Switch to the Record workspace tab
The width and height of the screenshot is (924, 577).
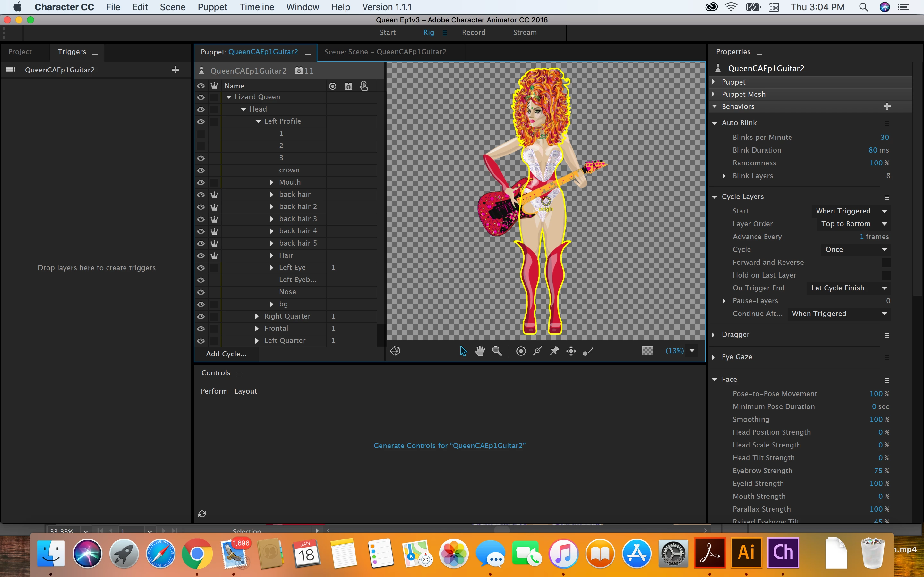[474, 32]
